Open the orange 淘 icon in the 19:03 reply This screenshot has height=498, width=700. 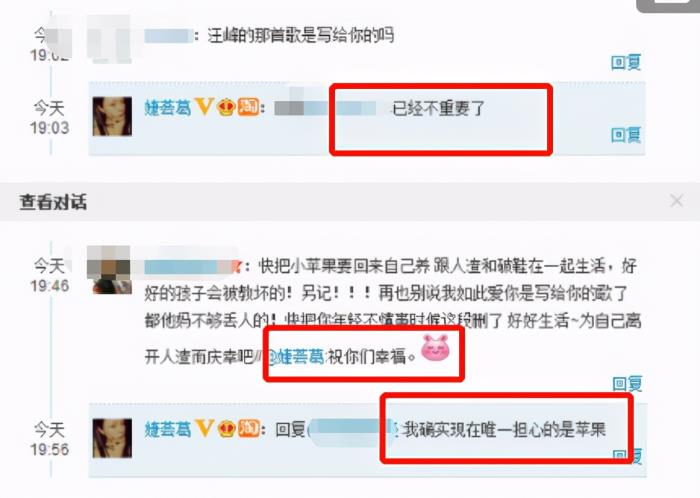(x=248, y=108)
